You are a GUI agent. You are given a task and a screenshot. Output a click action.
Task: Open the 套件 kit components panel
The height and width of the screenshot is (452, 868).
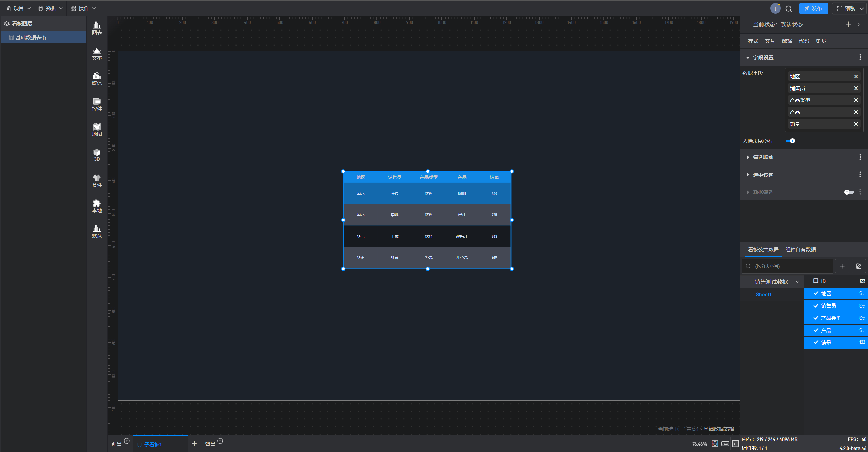pyautogui.click(x=97, y=180)
